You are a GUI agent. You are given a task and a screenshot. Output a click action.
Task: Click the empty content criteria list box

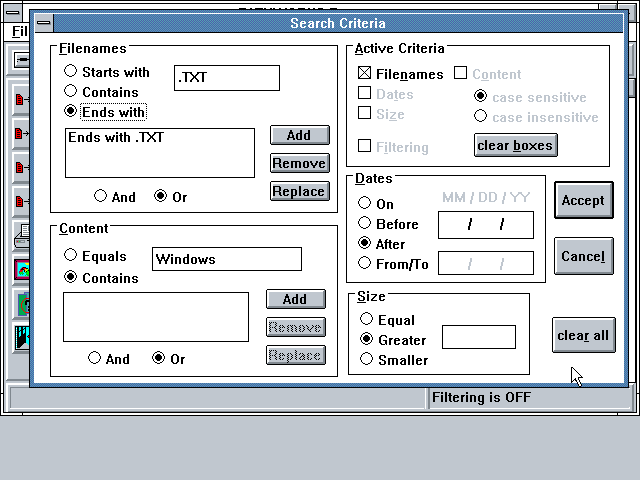point(156,317)
